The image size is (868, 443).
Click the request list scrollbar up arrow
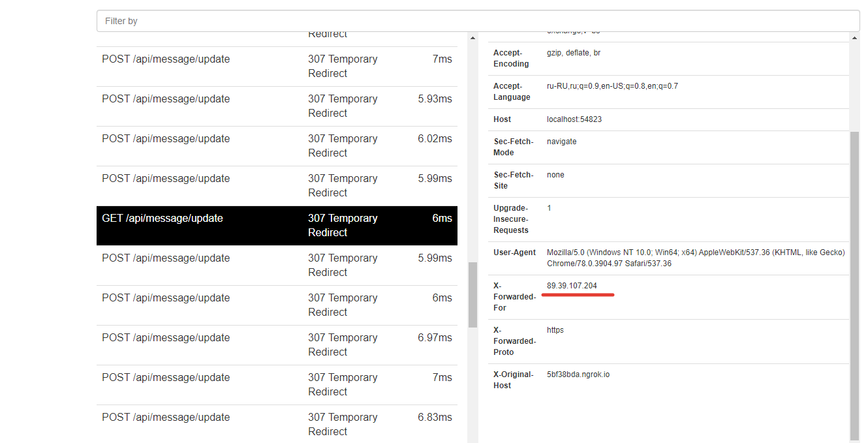[473, 38]
